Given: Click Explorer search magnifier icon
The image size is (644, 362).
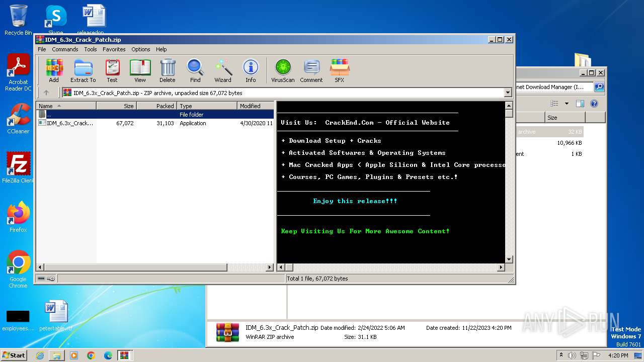Looking at the screenshot, I should [599, 87].
